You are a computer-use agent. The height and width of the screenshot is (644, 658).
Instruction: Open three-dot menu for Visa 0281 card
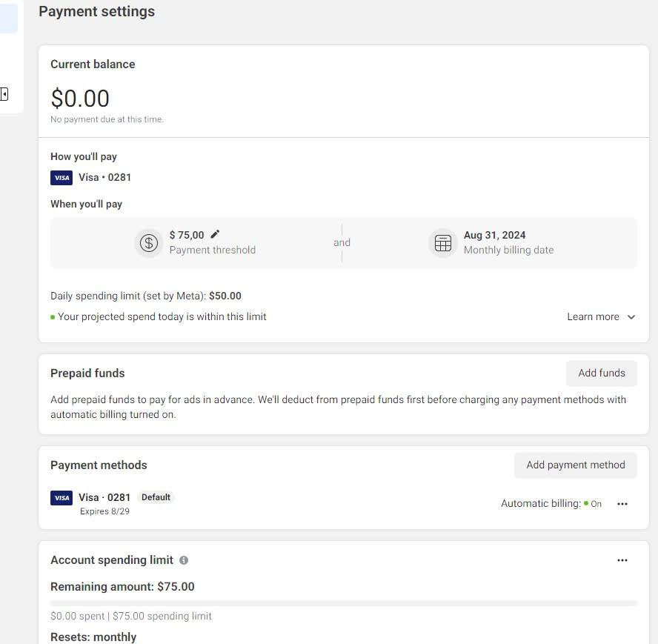(x=622, y=504)
